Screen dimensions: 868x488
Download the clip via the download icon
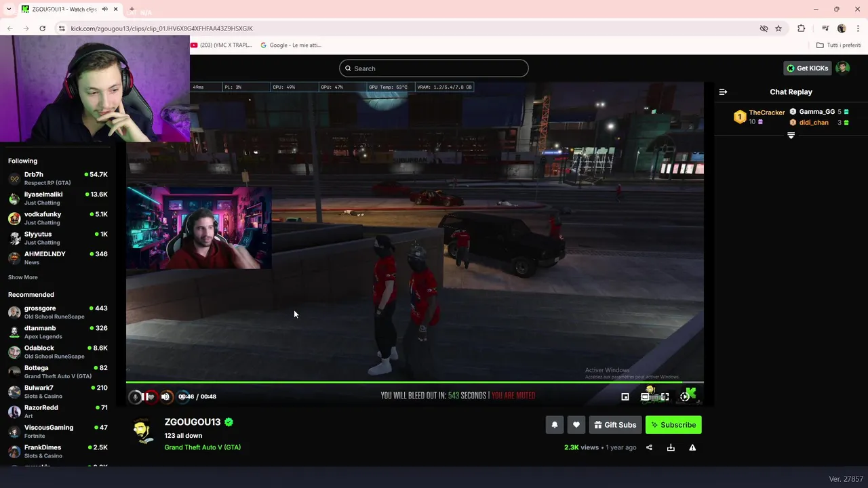click(x=671, y=447)
